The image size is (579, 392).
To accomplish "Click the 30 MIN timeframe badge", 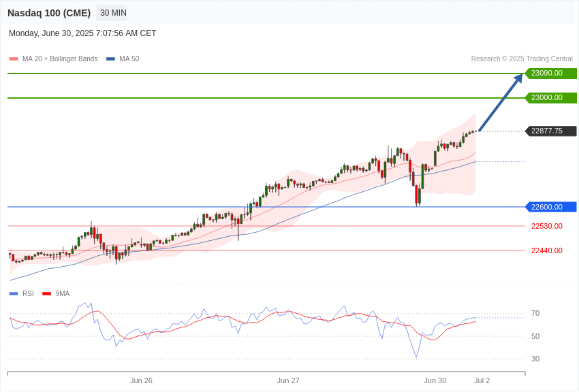I will point(113,13).
